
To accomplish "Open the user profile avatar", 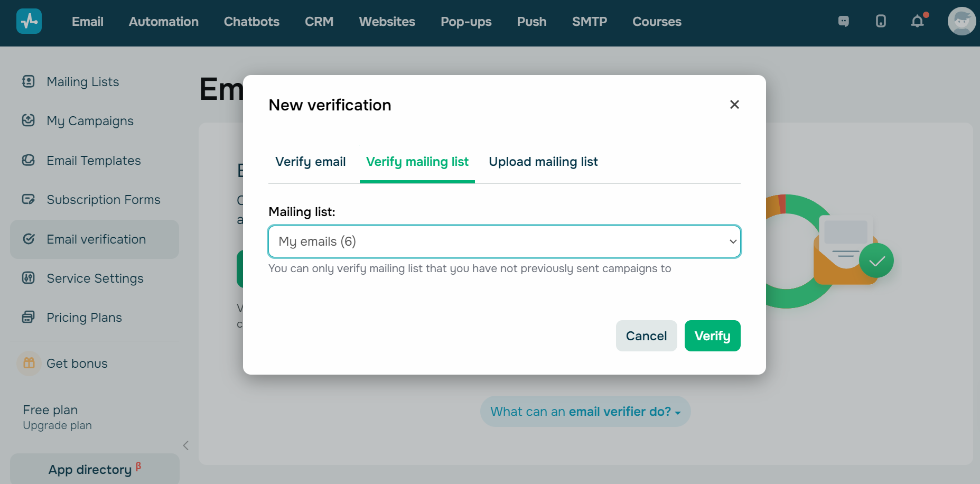I will (x=962, y=21).
